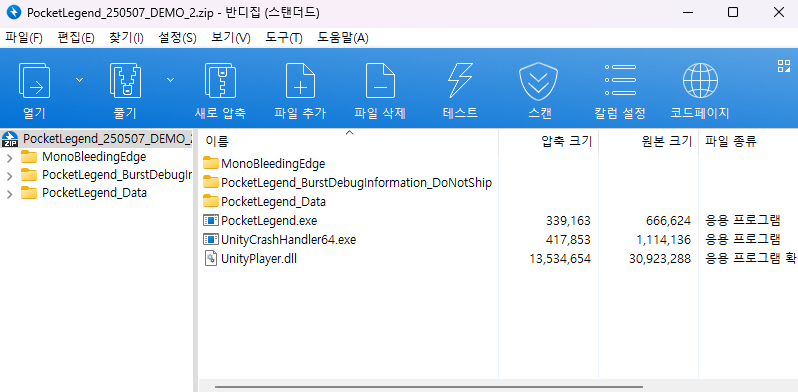
Task: Open the 설정(S) menu
Action: click(177, 38)
